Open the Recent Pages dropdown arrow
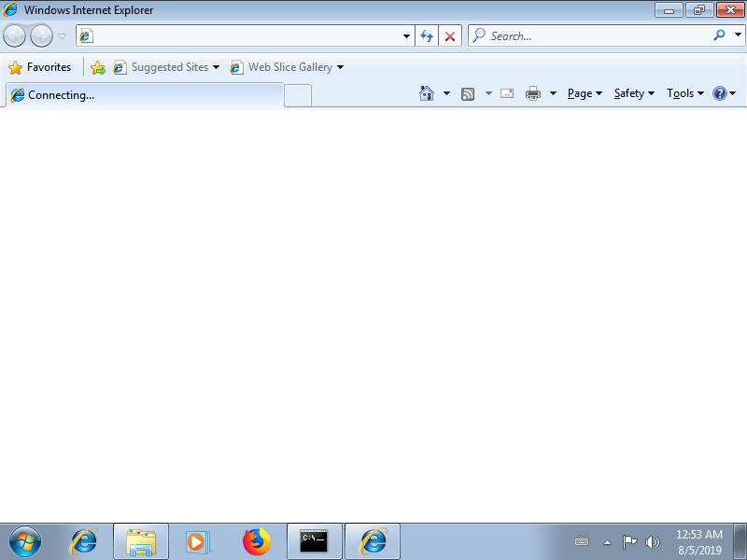Screen dimensions: 747x560 click(63, 36)
